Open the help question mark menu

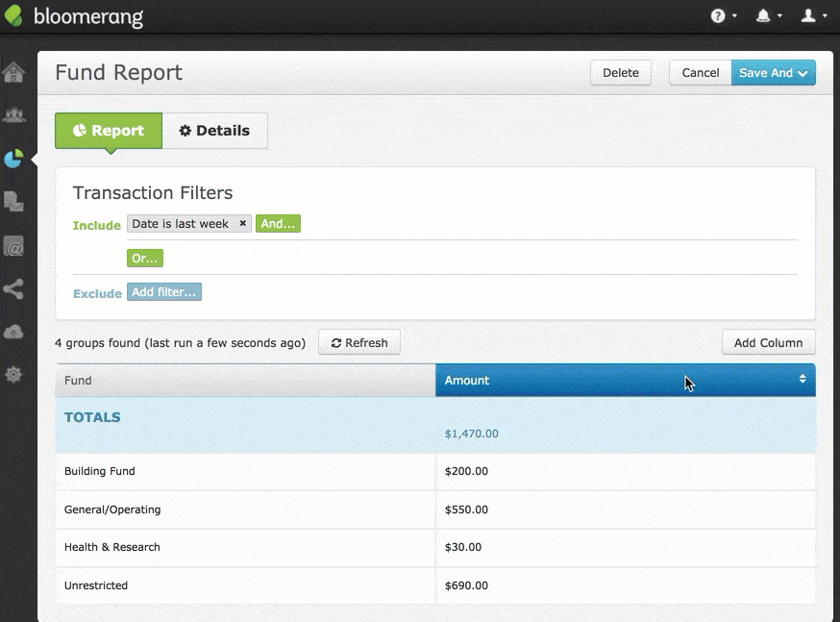723,16
